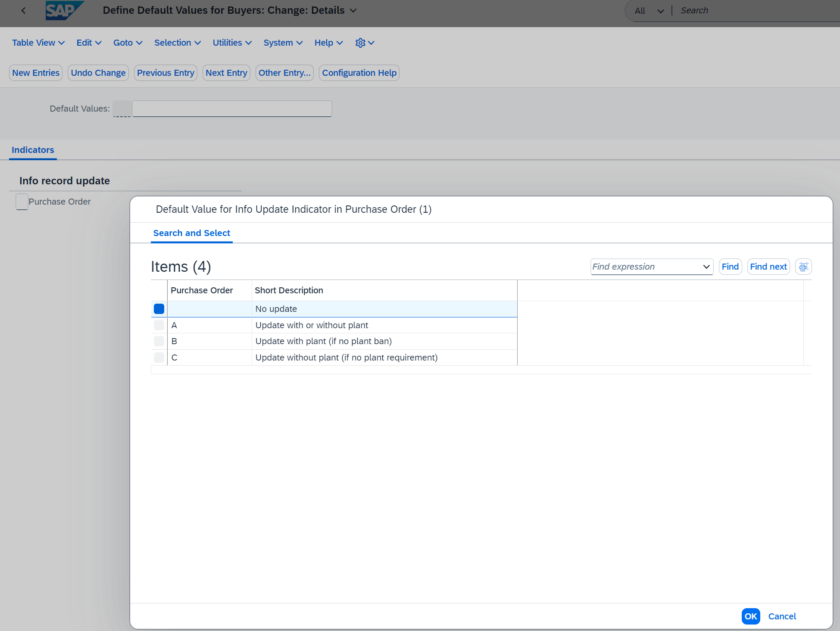840x631 pixels.
Task: Click the Other Entry... button
Action: pos(284,73)
